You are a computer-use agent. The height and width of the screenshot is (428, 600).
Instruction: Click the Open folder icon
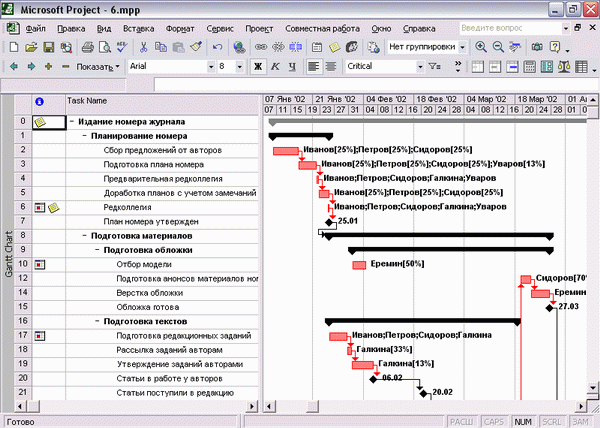coord(31,47)
